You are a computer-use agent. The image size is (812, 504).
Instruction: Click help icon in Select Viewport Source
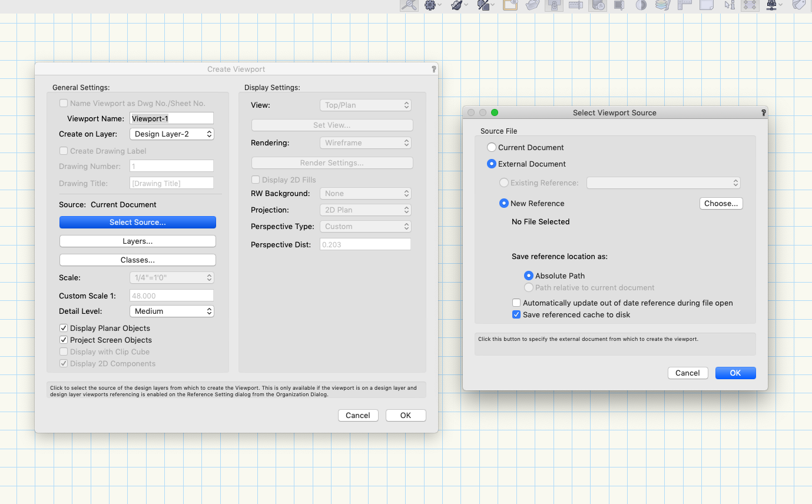(x=763, y=112)
